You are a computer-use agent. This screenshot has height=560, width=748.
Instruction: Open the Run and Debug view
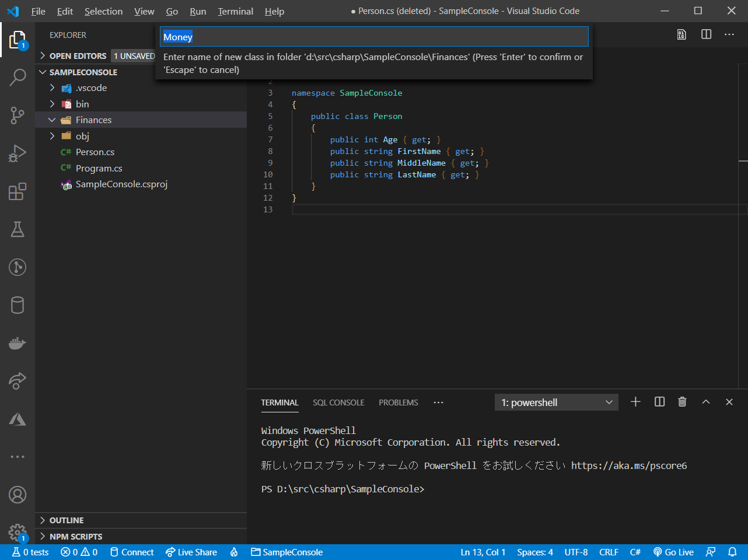click(x=18, y=153)
